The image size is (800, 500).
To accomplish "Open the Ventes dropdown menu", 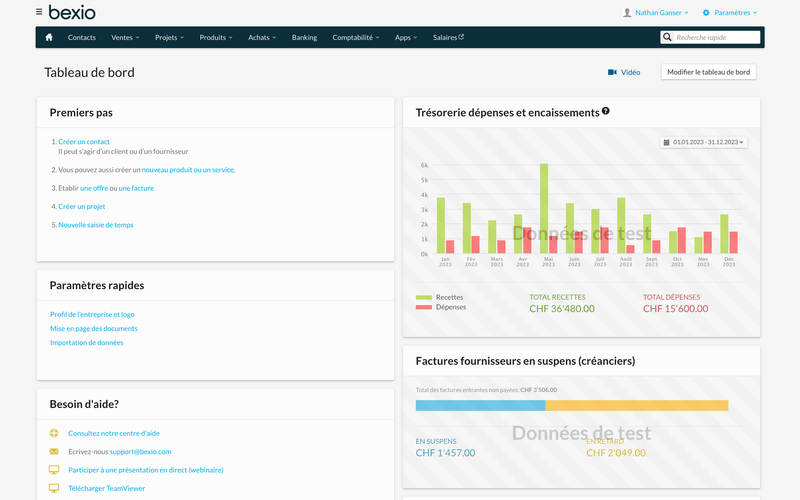I will (125, 37).
